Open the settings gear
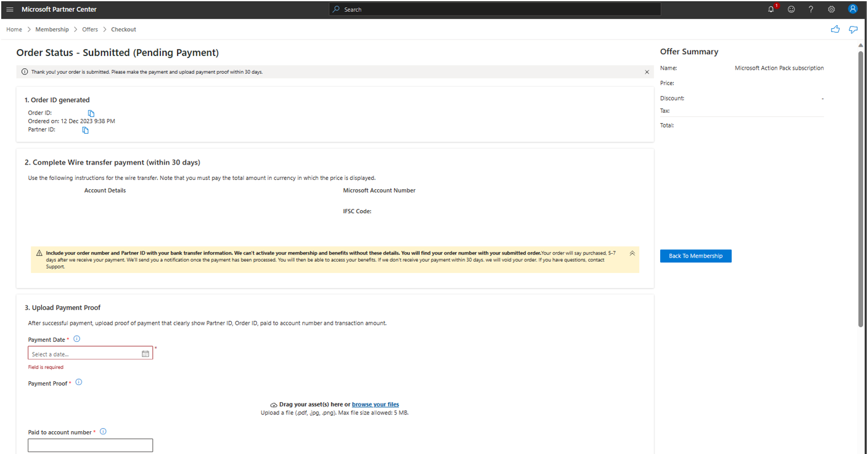The width and height of the screenshot is (868, 454). point(831,9)
